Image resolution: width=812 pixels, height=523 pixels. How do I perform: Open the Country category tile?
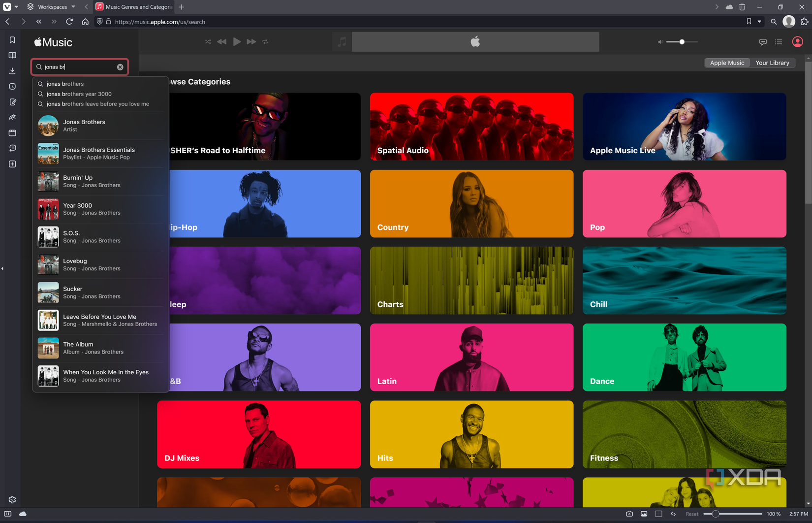pyautogui.click(x=471, y=203)
